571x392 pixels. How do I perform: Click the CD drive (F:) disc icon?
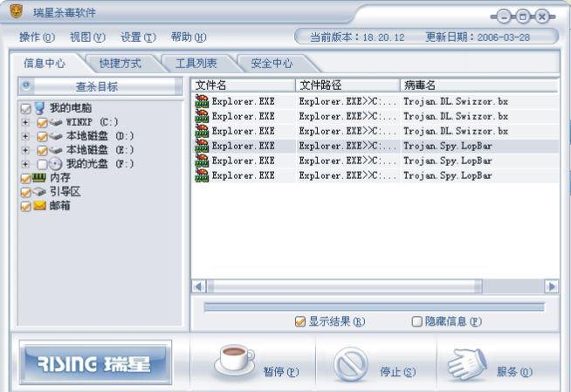click(x=56, y=164)
